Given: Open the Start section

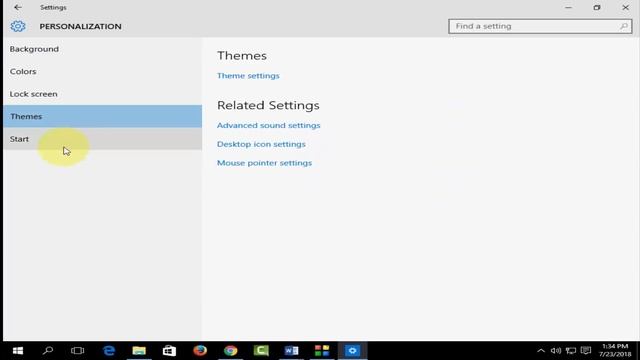Looking at the screenshot, I should pyautogui.click(x=102, y=139).
